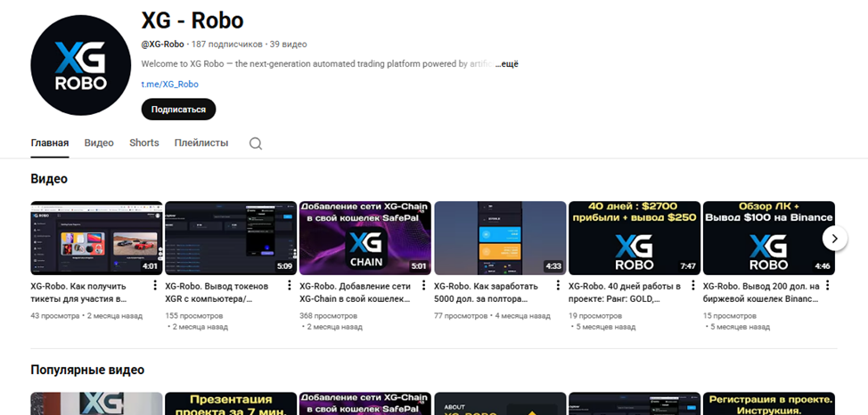The width and height of the screenshot is (868, 415).
Task: Open the Shorts tab
Action: tap(144, 142)
